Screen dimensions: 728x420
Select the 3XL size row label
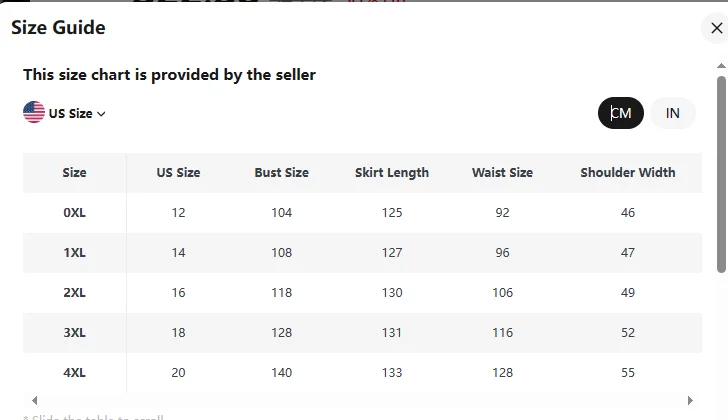(74, 333)
